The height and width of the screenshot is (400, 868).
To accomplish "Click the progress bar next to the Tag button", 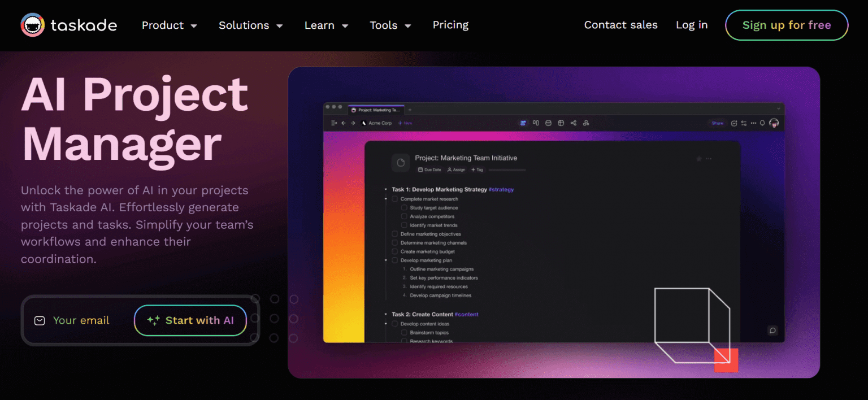I will pyautogui.click(x=507, y=169).
